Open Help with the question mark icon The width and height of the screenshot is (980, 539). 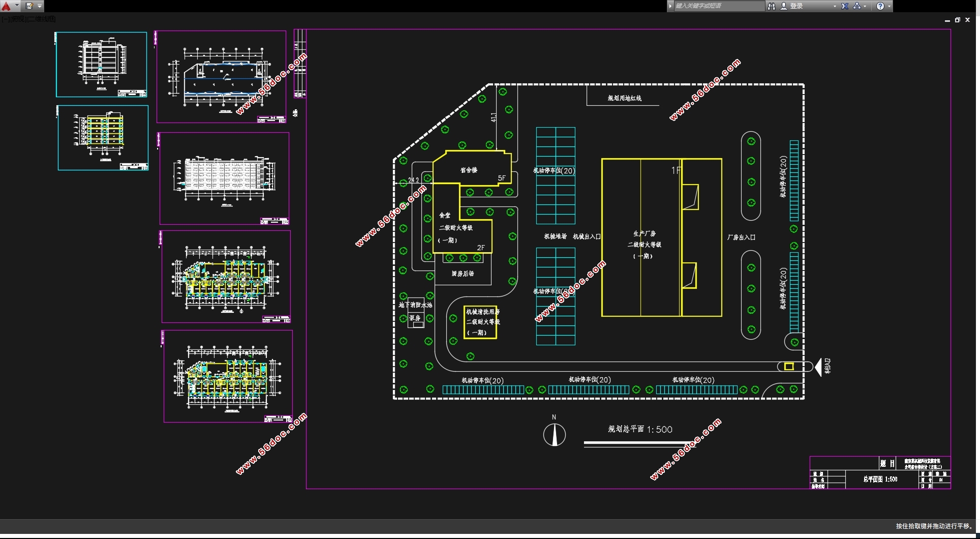(880, 6)
